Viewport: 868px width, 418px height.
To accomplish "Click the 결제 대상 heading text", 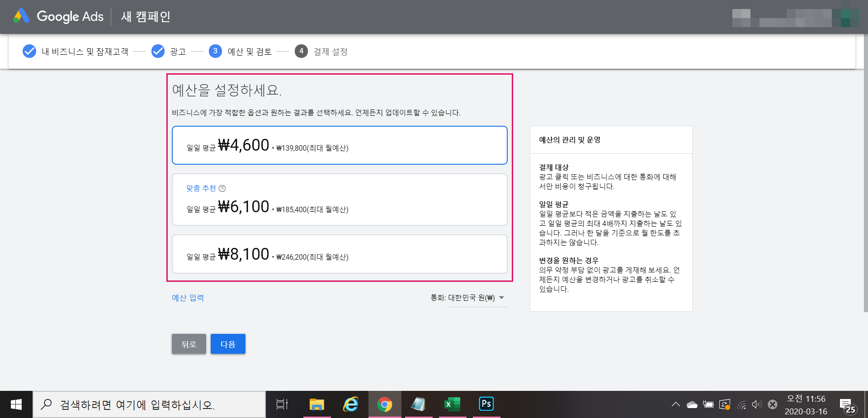I will (554, 167).
